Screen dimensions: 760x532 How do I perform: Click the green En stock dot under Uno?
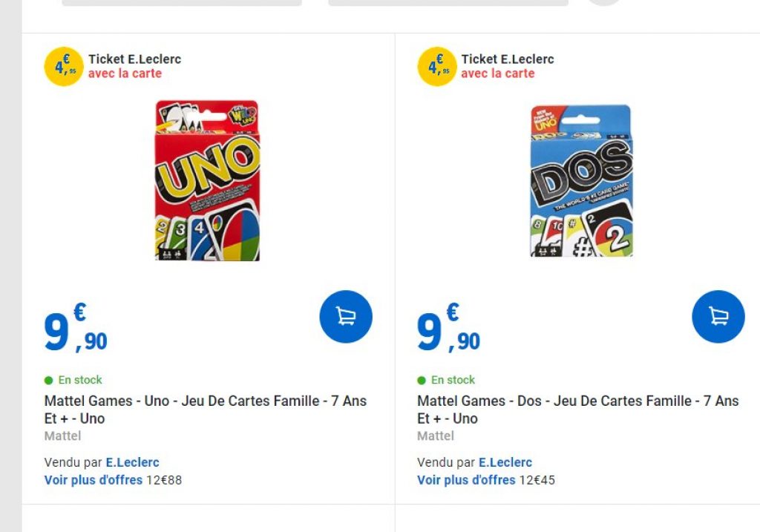pyautogui.click(x=49, y=381)
